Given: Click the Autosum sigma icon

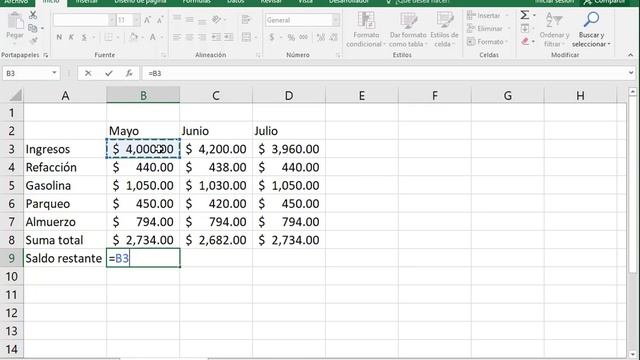Looking at the screenshot, I should point(524,15).
